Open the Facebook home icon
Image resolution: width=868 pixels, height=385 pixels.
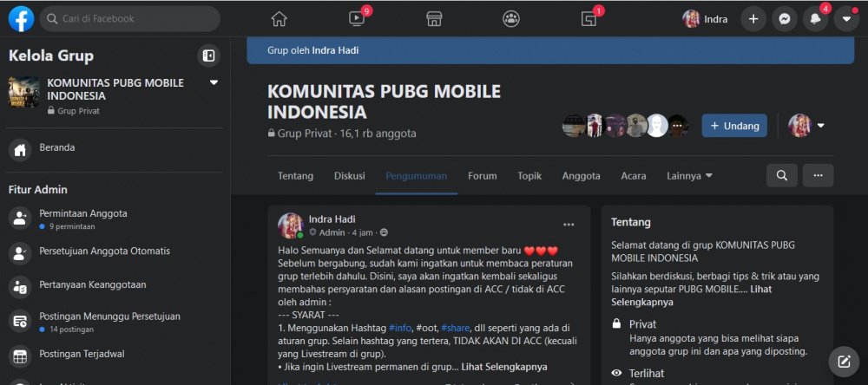[x=279, y=19]
